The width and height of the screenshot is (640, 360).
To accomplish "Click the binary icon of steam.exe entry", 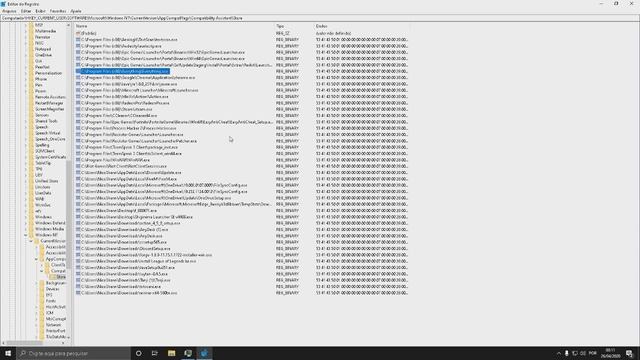I will coord(78,109).
